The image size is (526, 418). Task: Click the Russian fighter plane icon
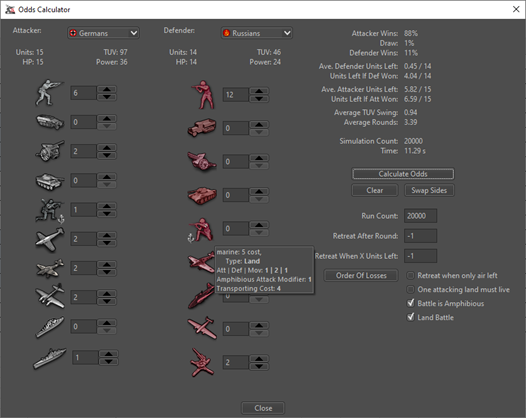[201, 262]
